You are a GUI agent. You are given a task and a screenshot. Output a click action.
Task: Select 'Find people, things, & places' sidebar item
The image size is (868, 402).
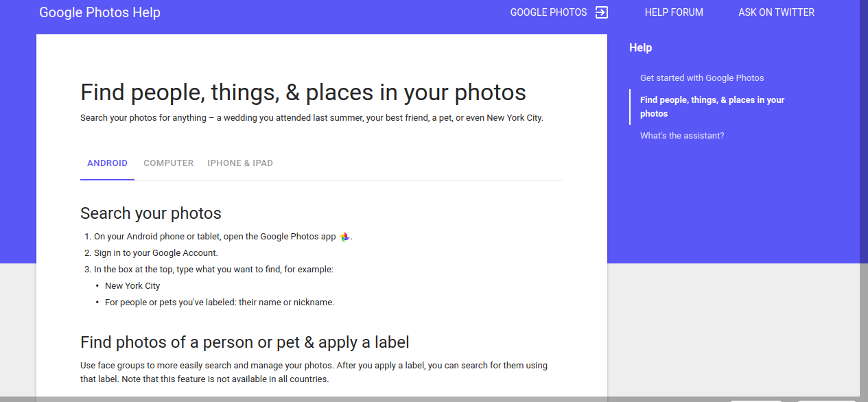tap(712, 107)
